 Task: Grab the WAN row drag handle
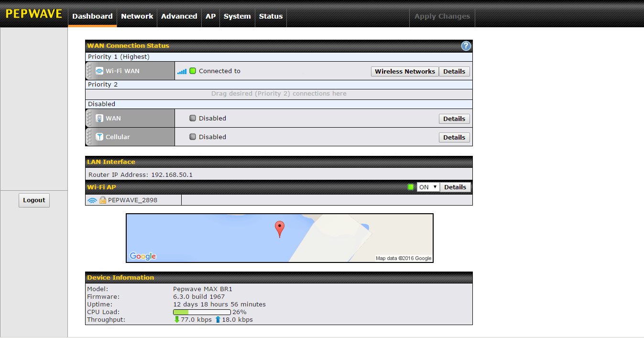[88, 118]
